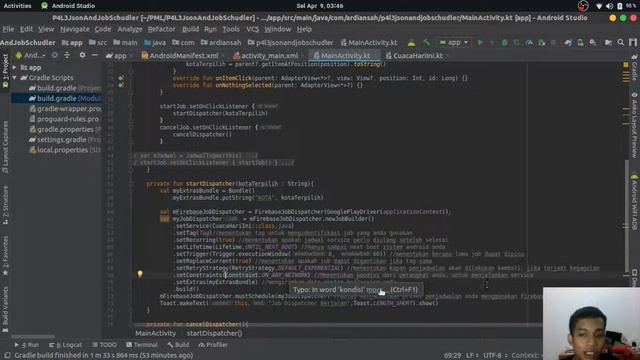Click startDispatcher() in bottom editor breadcrumb
640x360 pixels.
pyautogui.click(x=214, y=333)
